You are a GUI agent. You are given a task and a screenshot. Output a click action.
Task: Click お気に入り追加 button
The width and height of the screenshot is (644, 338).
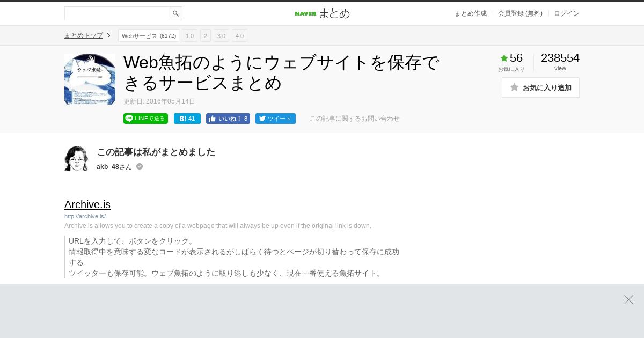click(x=540, y=87)
